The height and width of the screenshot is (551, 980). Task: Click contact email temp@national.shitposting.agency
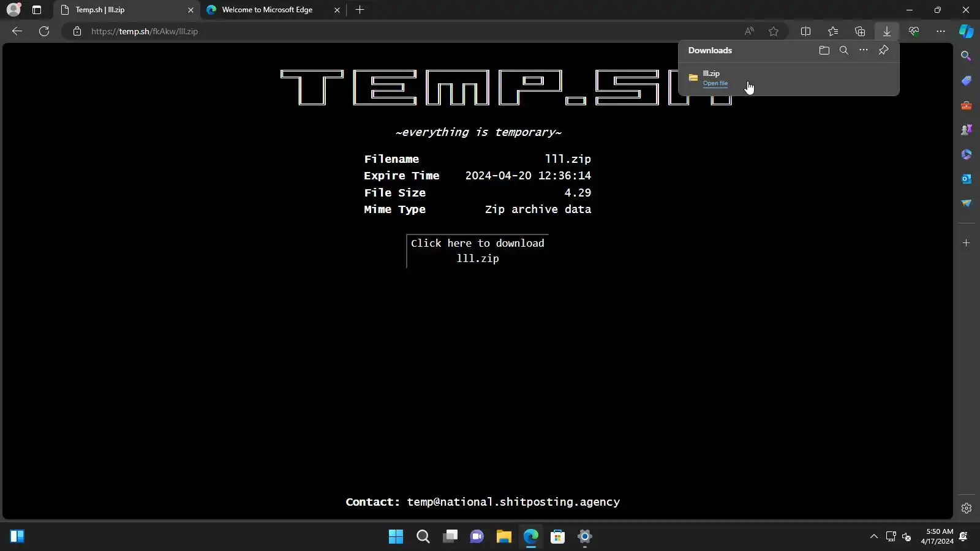(513, 502)
